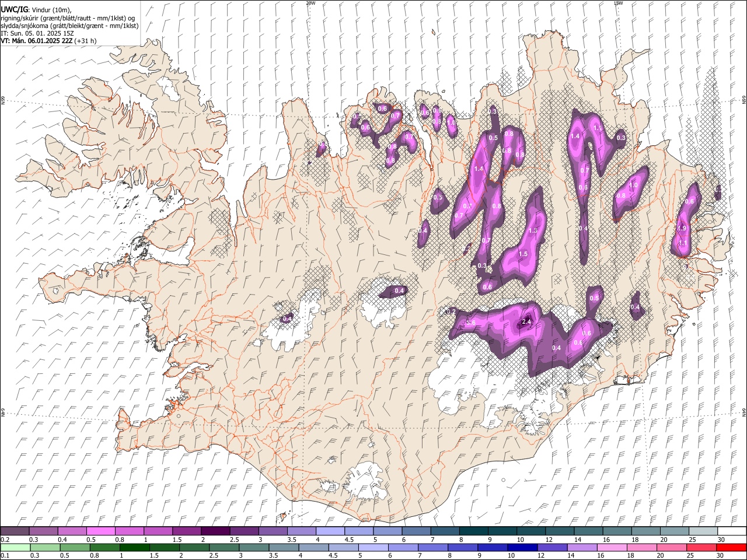This screenshot has width=747, height=560.
Task: Click the 'rigning/skúrir' legend description line
Action: click(x=68, y=18)
